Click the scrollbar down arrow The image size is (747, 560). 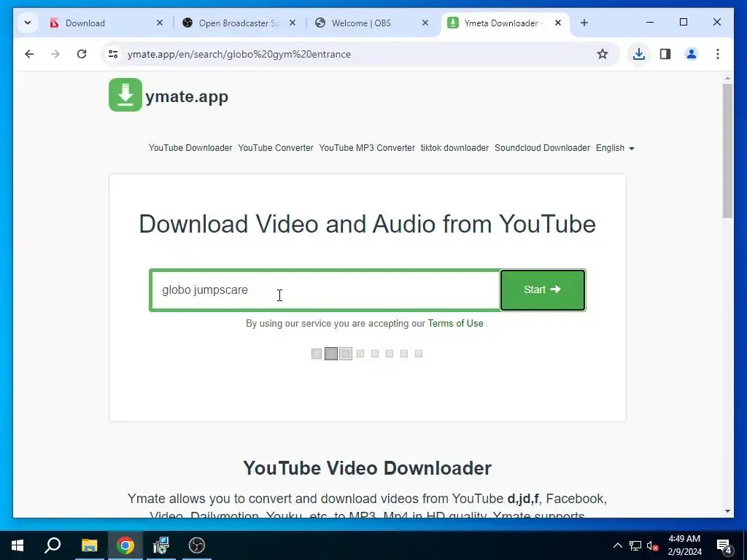(x=727, y=511)
